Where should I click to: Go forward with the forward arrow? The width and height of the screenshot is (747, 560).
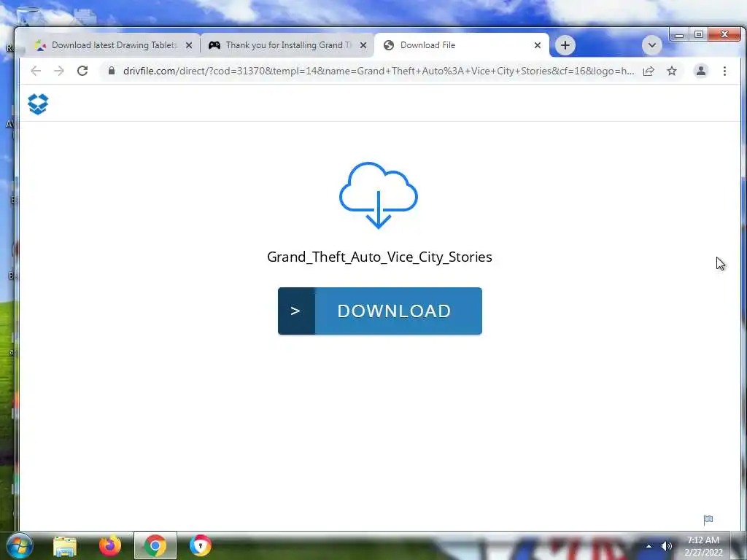coord(58,71)
